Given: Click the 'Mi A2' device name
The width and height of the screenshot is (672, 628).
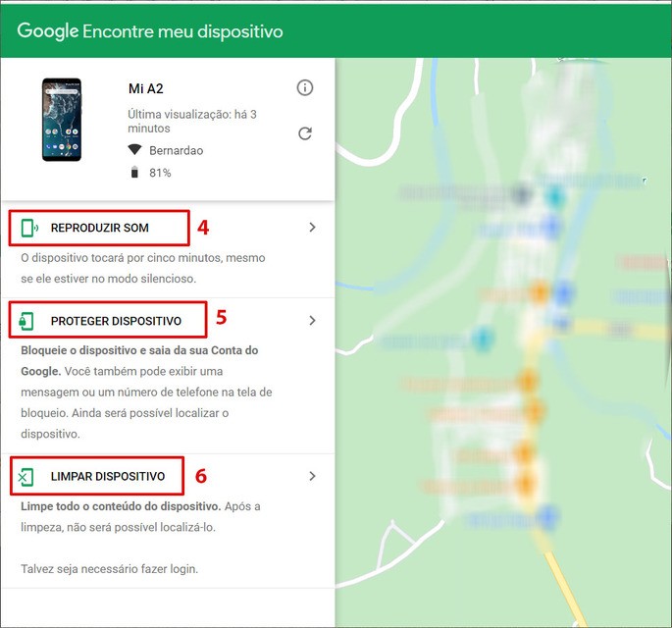Looking at the screenshot, I should pos(146,88).
